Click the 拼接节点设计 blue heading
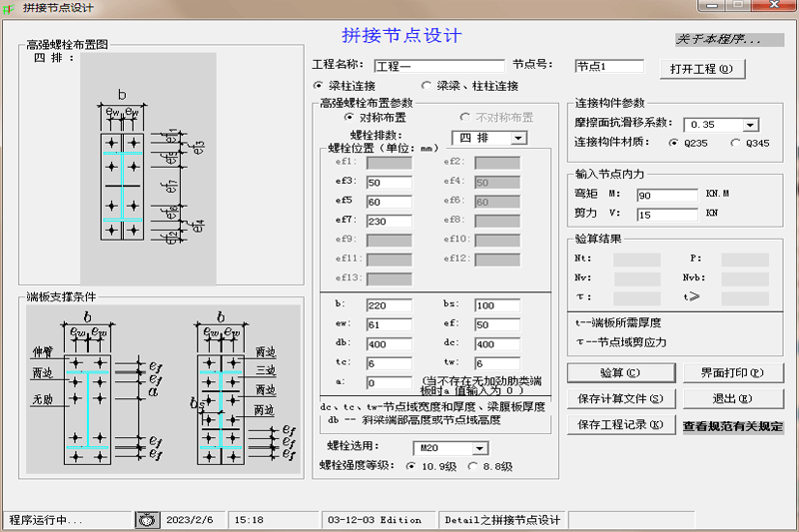Image resolution: width=799 pixels, height=532 pixels. (x=401, y=35)
